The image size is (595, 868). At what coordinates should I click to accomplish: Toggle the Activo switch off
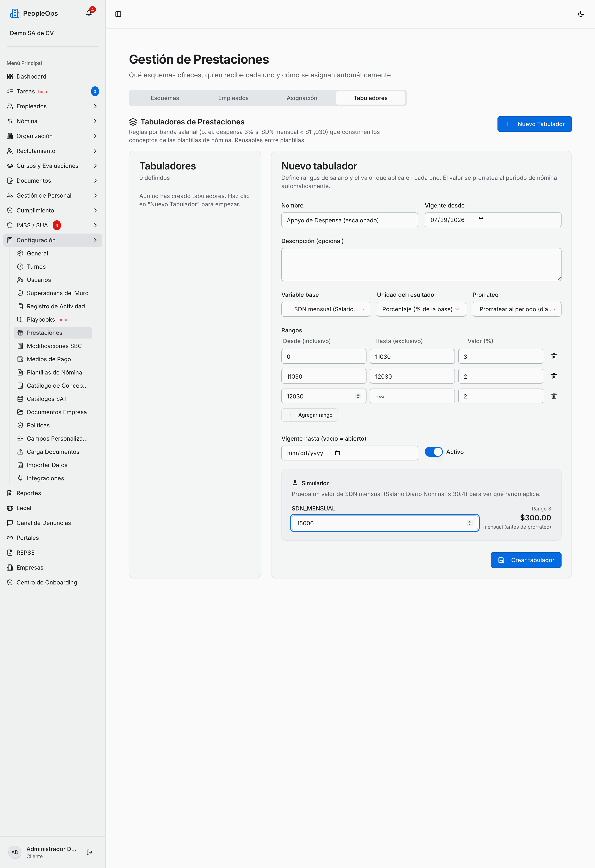pos(434,452)
